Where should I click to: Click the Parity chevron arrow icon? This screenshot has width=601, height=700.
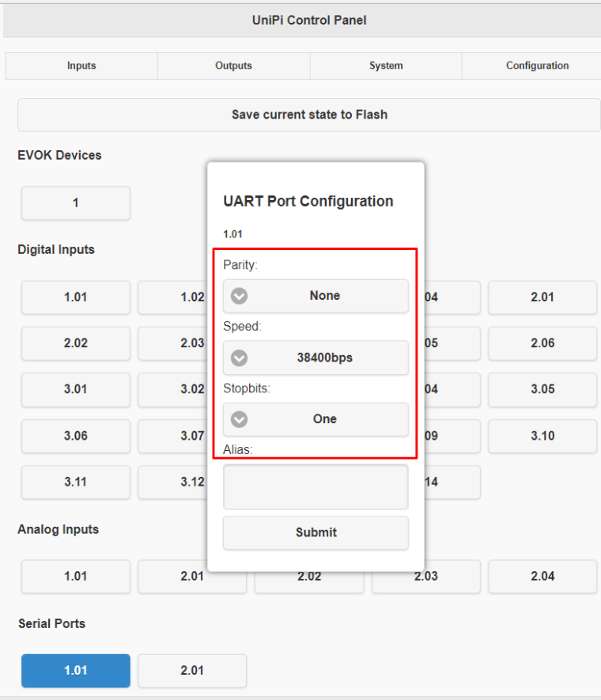point(239,296)
